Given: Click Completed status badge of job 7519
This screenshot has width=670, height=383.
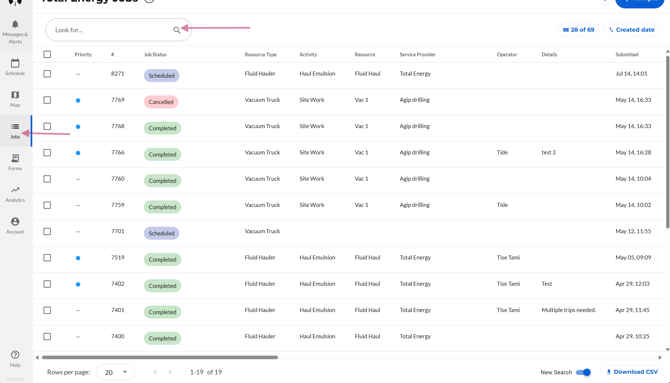Looking at the screenshot, I should (x=162, y=259).
